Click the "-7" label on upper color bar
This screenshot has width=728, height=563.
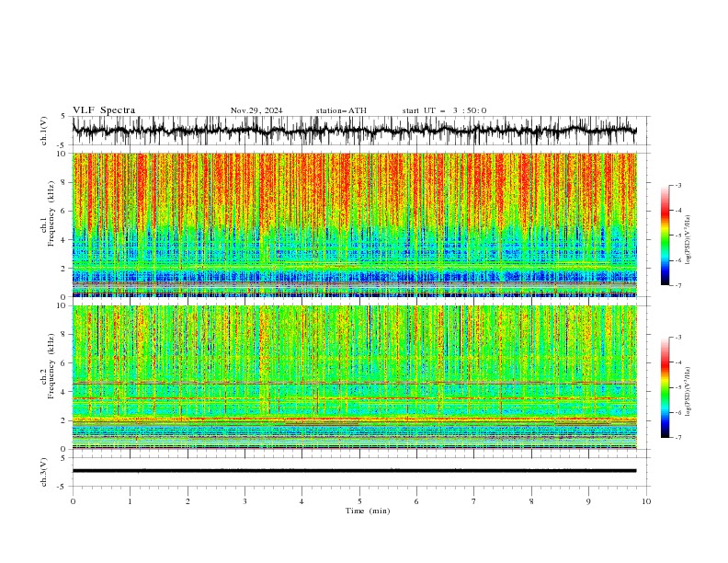click(678, 285)
